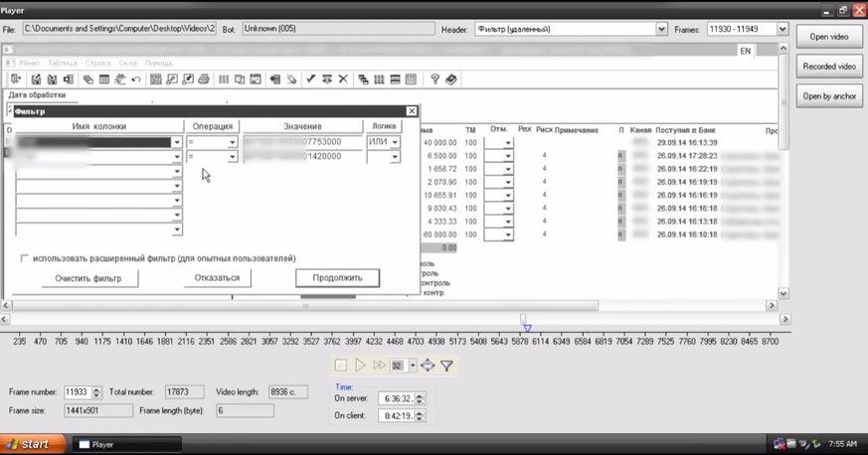Click the four-arrow fit-to-screen icon

(429, 366)
